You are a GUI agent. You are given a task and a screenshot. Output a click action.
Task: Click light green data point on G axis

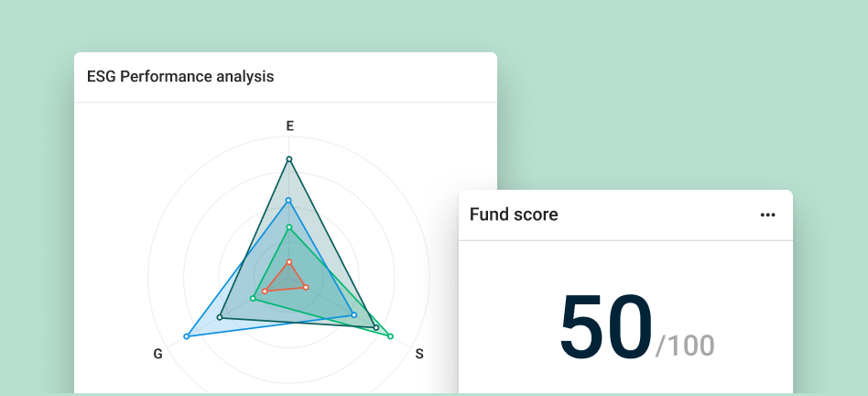point(254,299)
